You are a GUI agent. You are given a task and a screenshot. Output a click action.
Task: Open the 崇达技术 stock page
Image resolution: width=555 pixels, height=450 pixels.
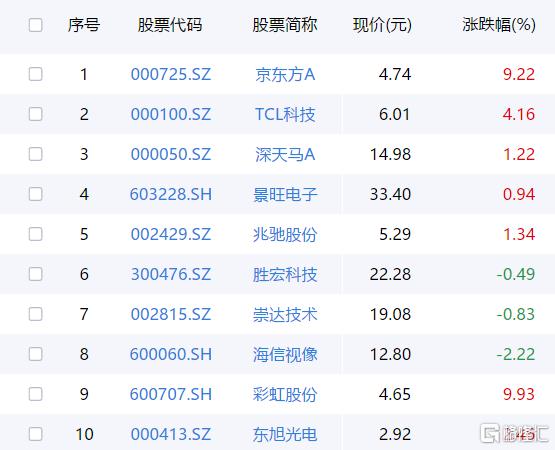(285, 314)
